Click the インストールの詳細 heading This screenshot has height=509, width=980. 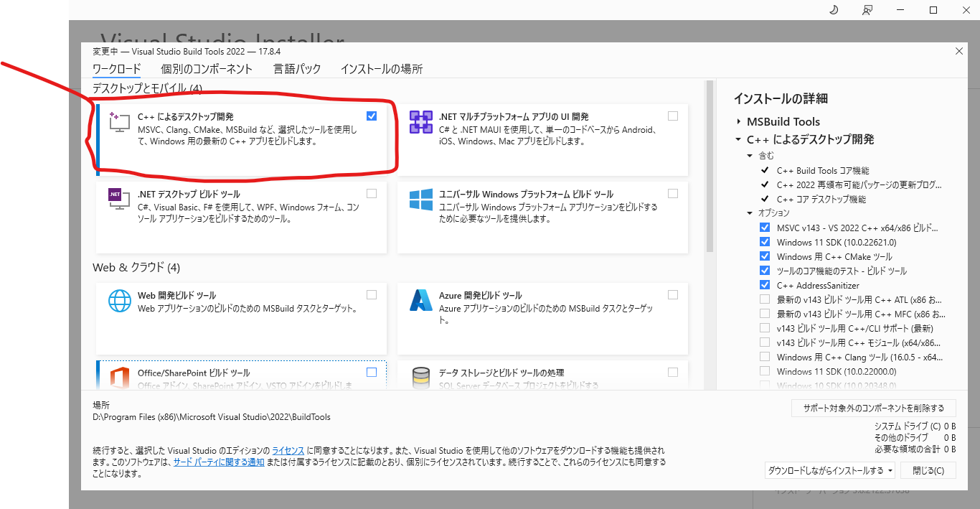tap(781, 99)
